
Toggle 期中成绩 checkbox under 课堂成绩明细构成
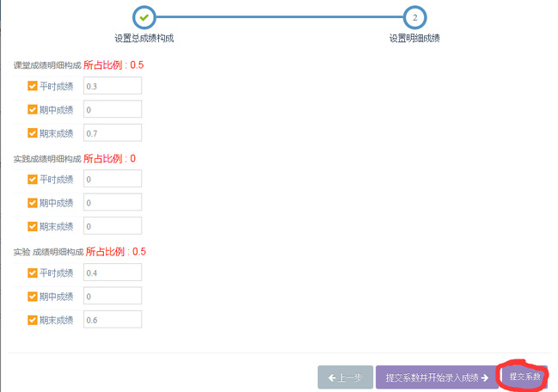click(33, 109)
